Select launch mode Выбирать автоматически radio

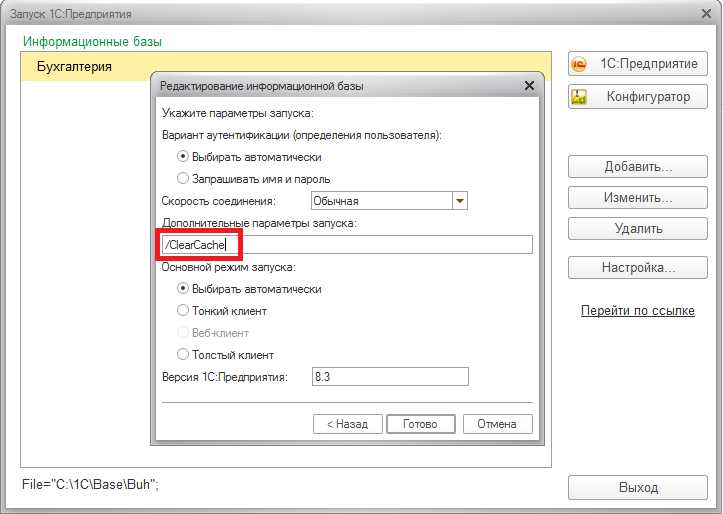coord(183,289)
